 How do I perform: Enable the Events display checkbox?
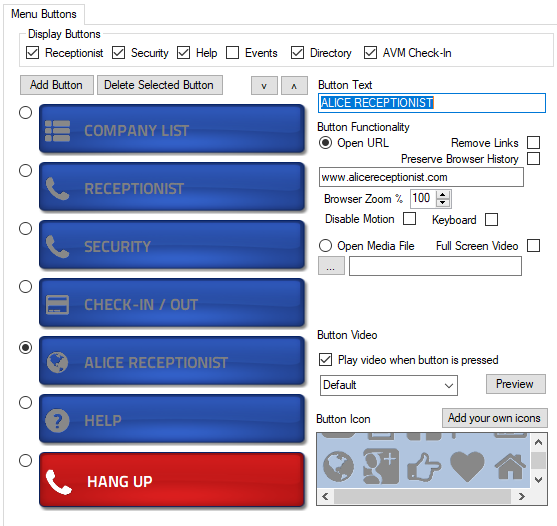click(232, 53)
